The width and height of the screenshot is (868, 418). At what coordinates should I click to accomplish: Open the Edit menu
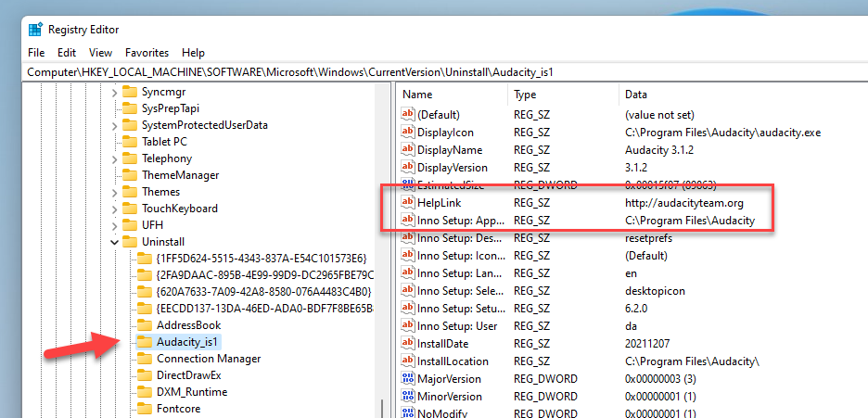point(67,53)
